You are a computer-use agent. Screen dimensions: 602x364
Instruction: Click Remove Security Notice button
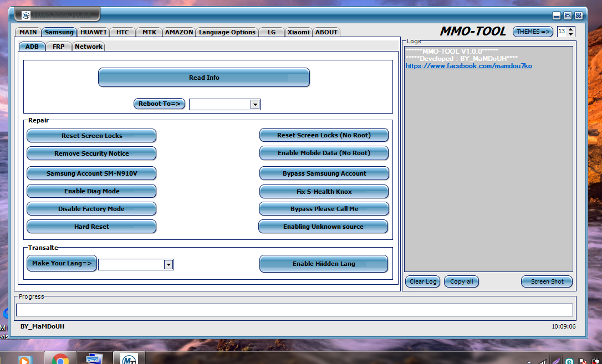point(91,153)
